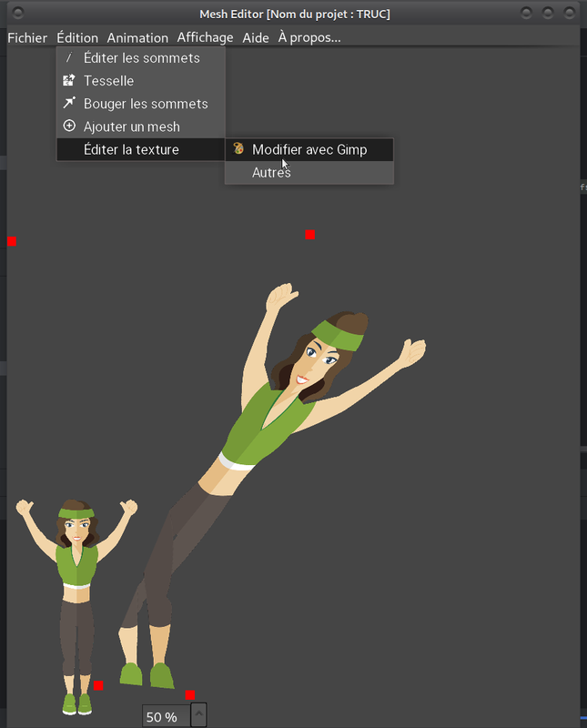Choose Modifier avec Gimp
The height and width of the screenshot is (728, 587).
coord(309,149)
